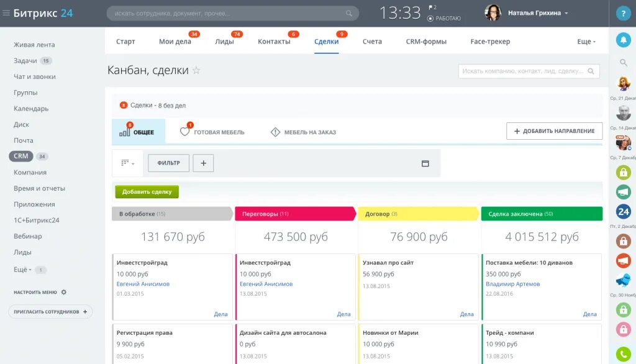Image resolution: width=636 pixels, height=364 pixels.
Task: Click the red Переговоры stage header
Action: click(x=295, y=214)
